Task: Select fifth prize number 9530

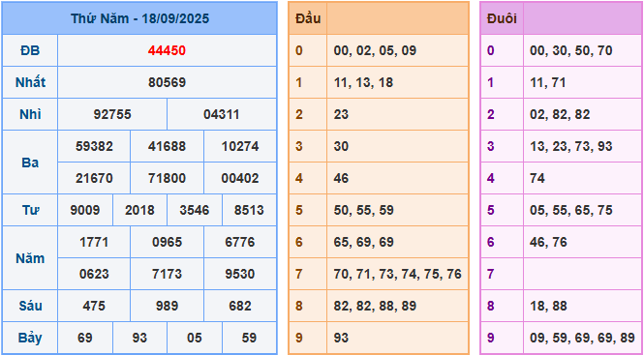Action: (x=240, y=274)
